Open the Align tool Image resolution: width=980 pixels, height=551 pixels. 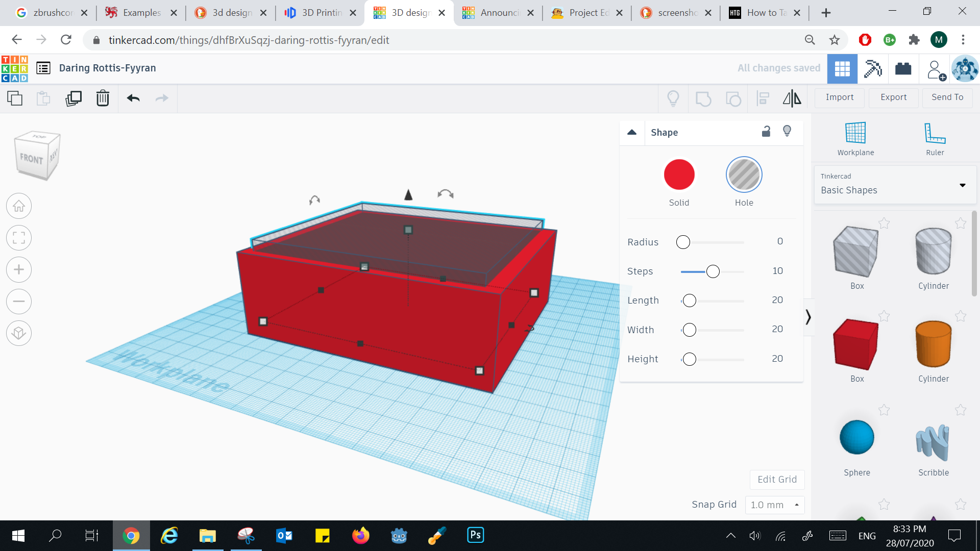(x=763, y=98)
